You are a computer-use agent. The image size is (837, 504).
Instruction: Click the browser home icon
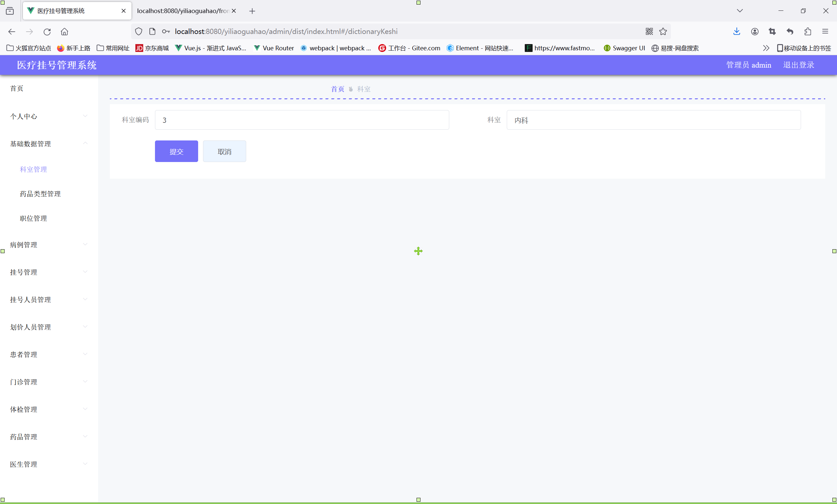pos(64,32)
